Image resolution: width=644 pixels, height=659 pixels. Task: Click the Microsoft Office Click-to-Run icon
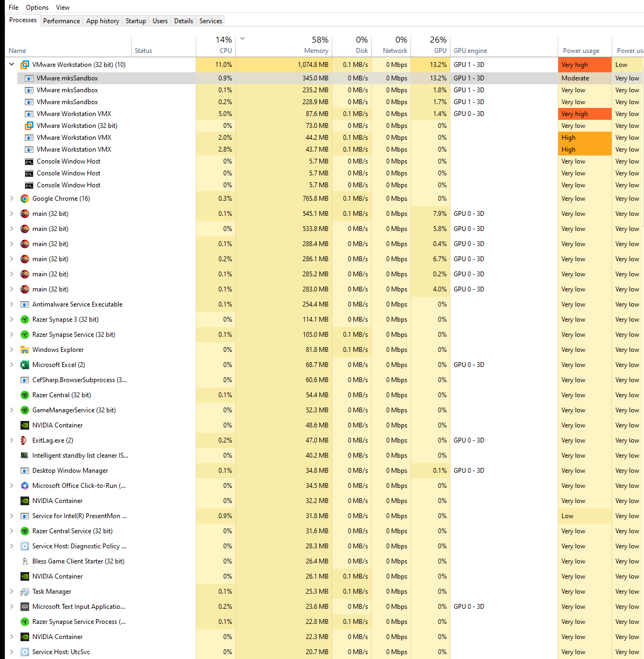click(24, 486)
